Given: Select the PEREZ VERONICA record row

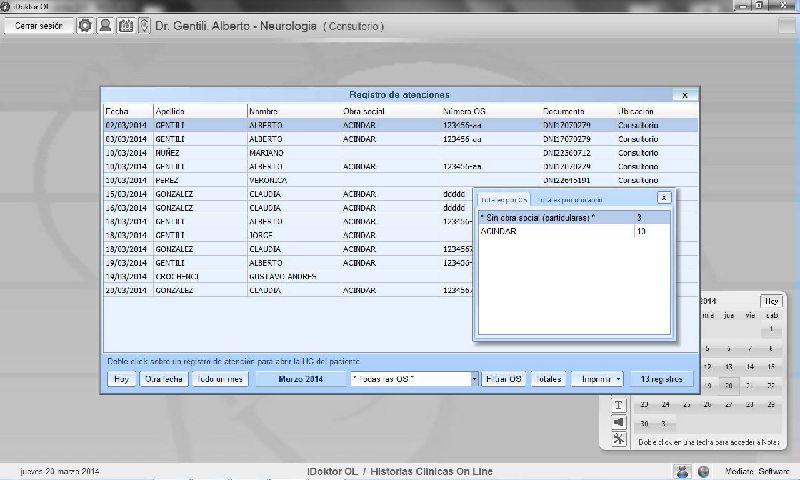Looking at the screenshot, I should tap(401, 180).
